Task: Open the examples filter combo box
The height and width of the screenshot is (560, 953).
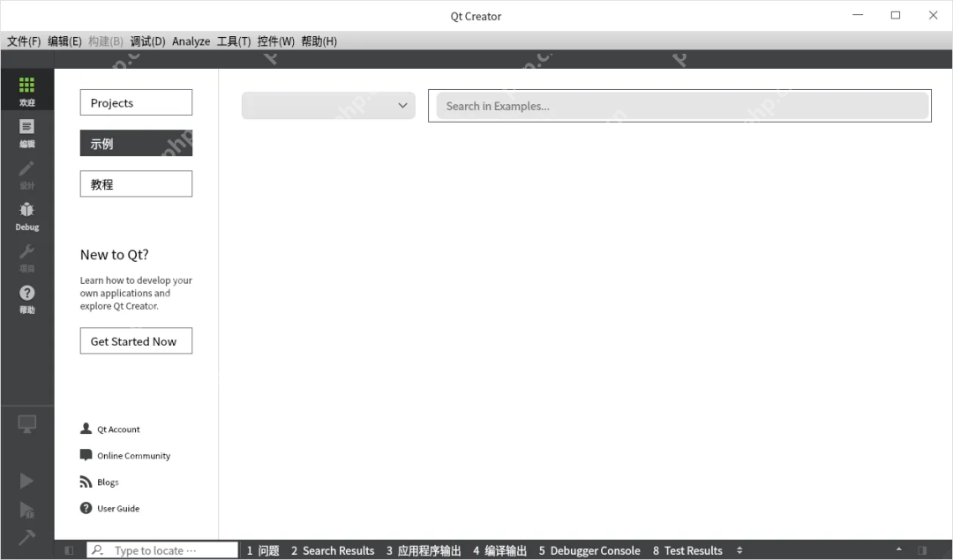Action: [327, 105]
